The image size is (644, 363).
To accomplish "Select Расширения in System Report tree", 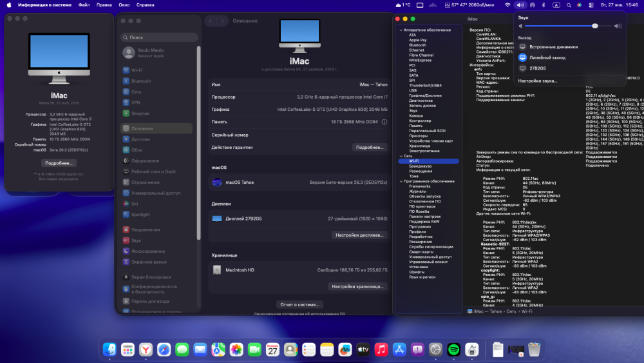I will (420, 242).
